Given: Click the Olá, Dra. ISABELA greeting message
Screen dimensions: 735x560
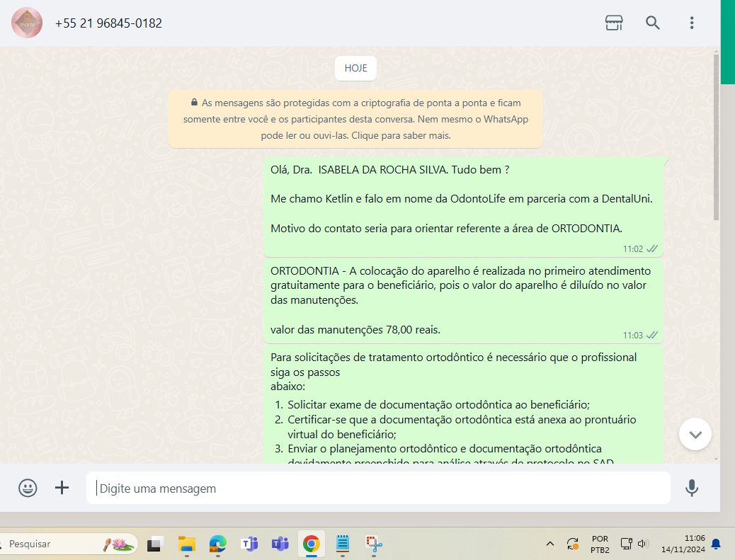Looking at the screenshot, I should 463,207.
